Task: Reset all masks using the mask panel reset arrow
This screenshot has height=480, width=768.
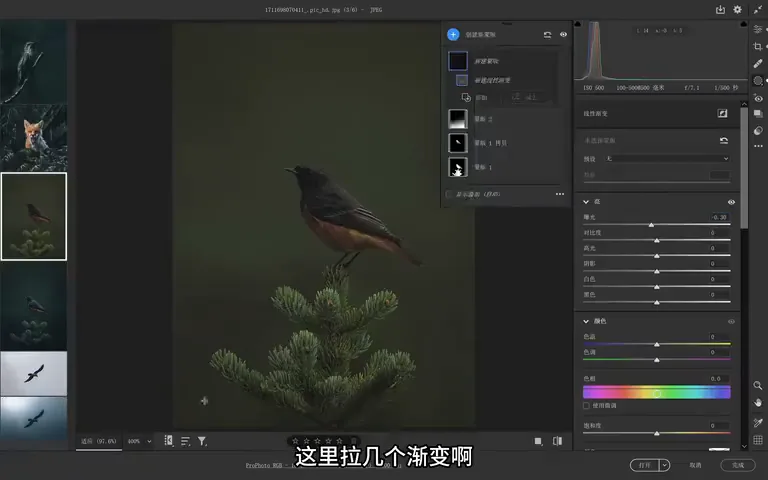Action: [x=547, y=35]
